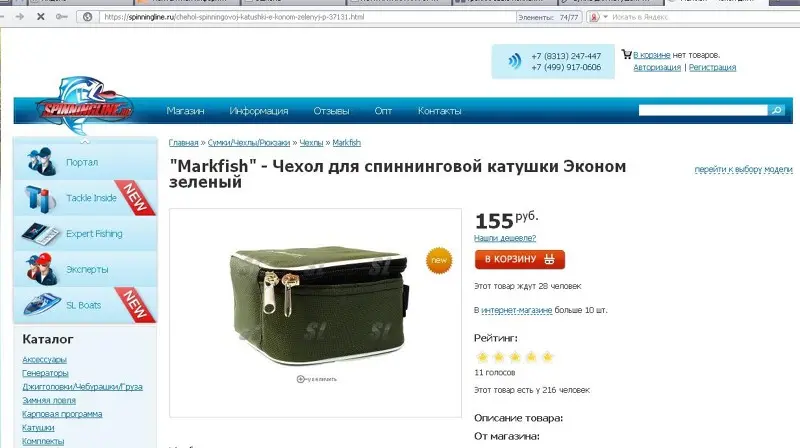The image size is (800, 448).
Task: Rate product with the fifth star
Action: click(547, 357)
